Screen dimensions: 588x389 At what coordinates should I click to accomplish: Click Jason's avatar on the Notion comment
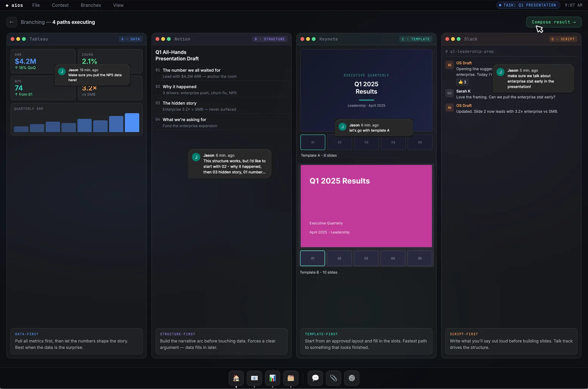[196, 157]
